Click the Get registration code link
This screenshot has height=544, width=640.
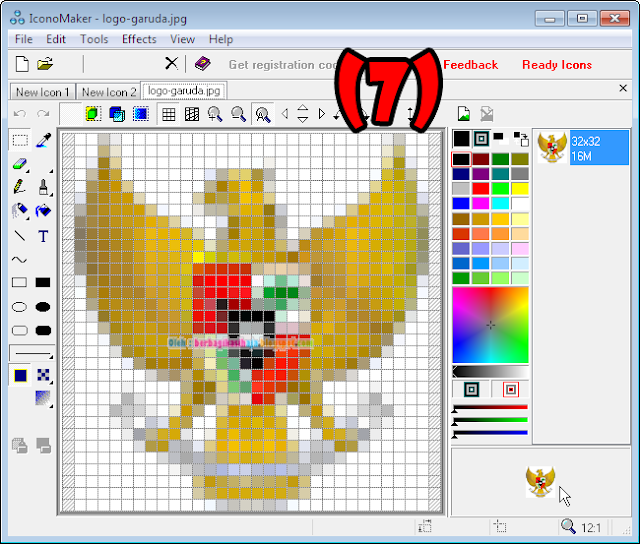click(282, 65)
